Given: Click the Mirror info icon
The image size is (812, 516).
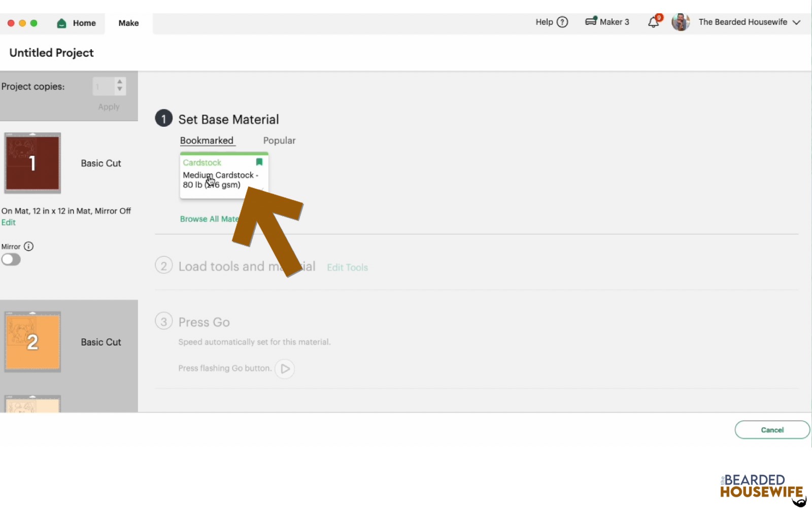Looking at the screenshot, I should (x=29, y=246).
